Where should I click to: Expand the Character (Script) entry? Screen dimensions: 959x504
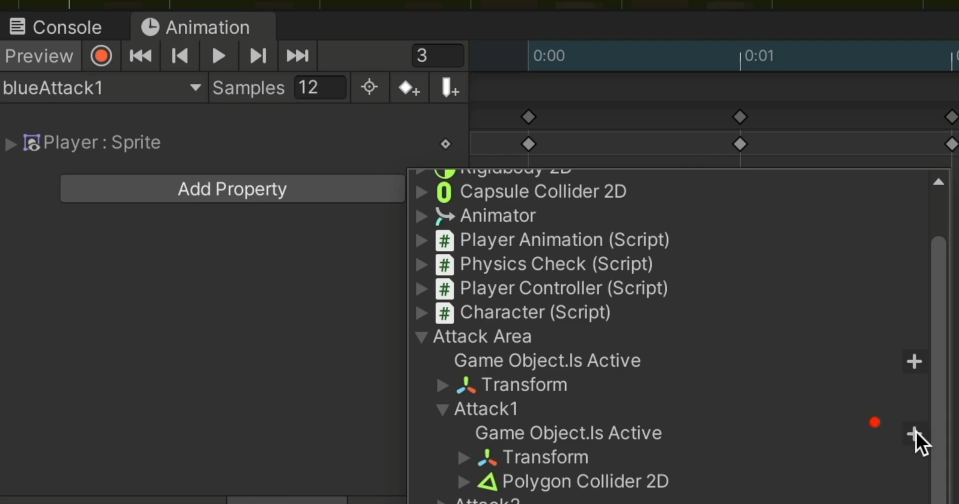pos(421,313)
